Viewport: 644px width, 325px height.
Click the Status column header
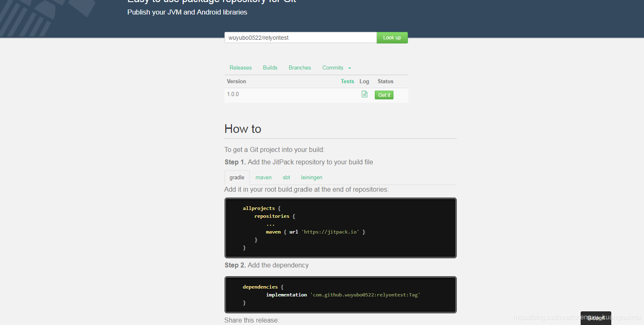pos(386,82)
